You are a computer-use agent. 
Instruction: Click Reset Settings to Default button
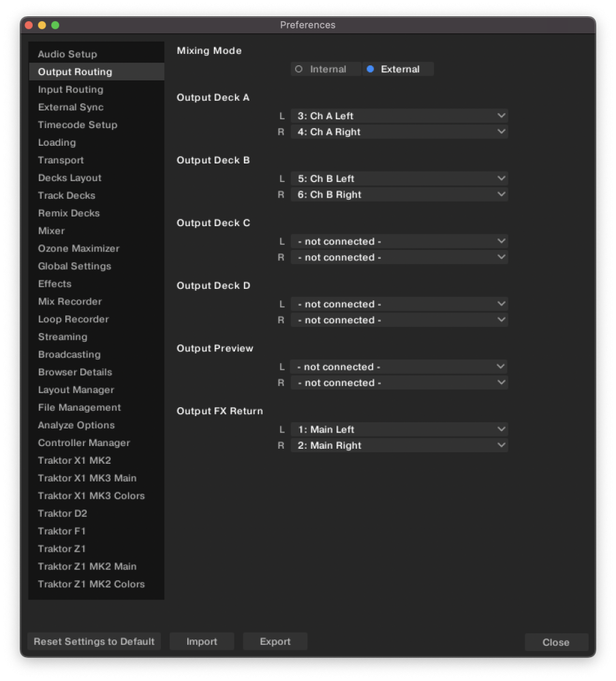94,642
